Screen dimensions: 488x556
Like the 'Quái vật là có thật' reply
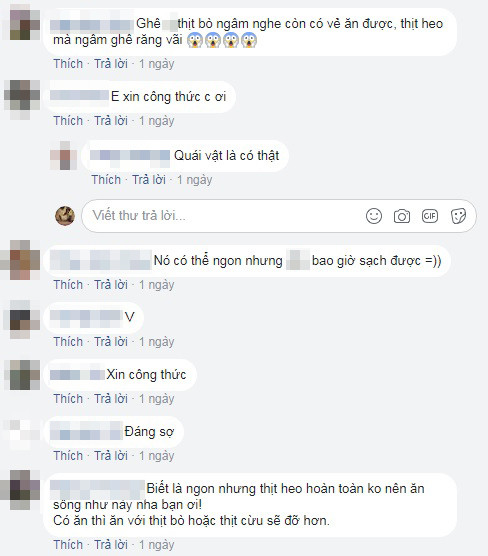pyautogui.click(x=106, y=180)
